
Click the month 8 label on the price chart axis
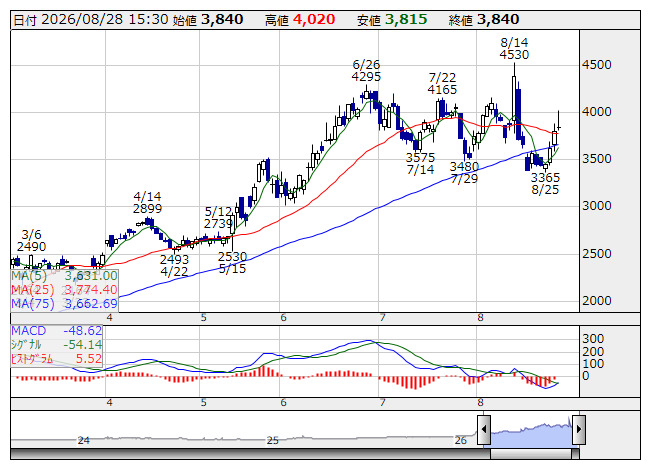click(480, 318)
